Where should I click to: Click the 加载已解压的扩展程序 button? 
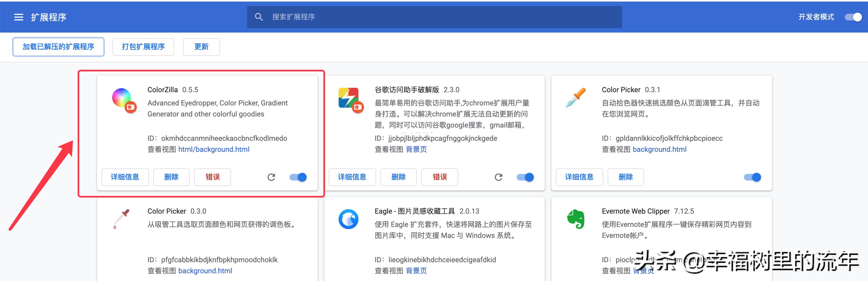pos(58,47)
